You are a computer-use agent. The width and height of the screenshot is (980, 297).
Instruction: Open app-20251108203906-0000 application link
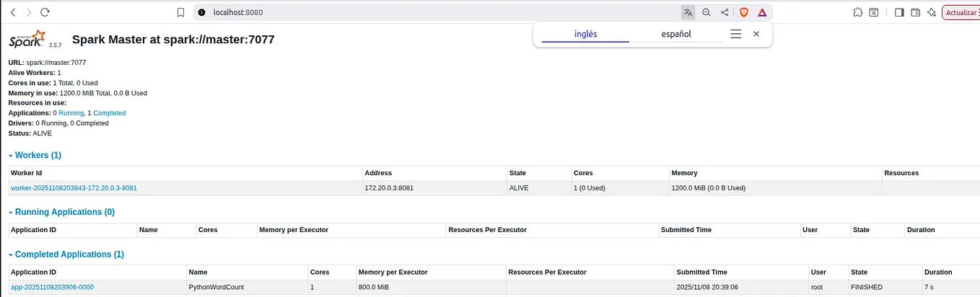coord(52,287)
